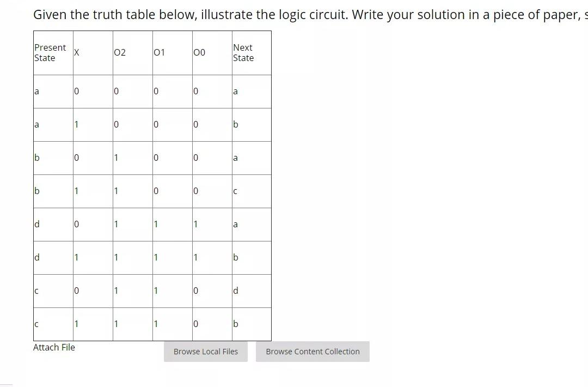The width and height of the screenshot is (588, 387).
Task: Click the Attach File label
Action: point(54,347)
